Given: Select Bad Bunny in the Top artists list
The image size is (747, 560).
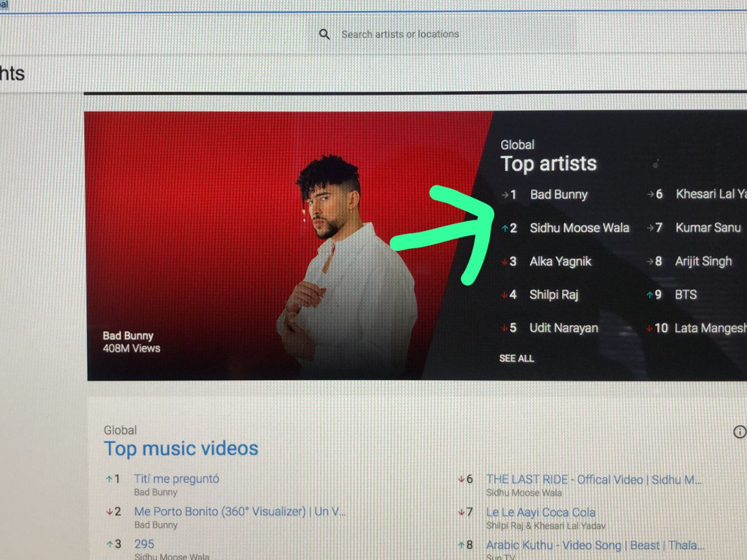Looking at the screenshot, I should coord(558,195).
